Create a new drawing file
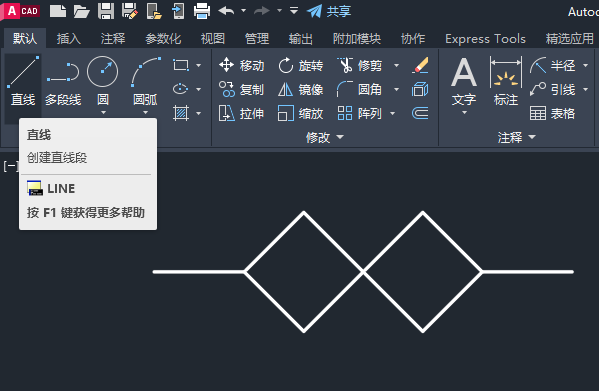This screenshot has height=391, width=599. tap(58, 11)
